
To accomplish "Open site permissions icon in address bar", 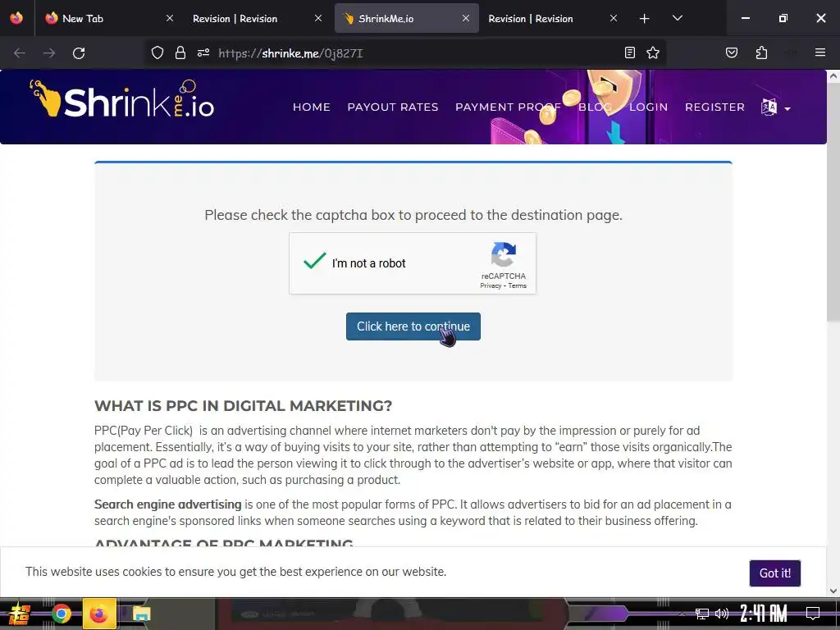I will tap(203, 52).
